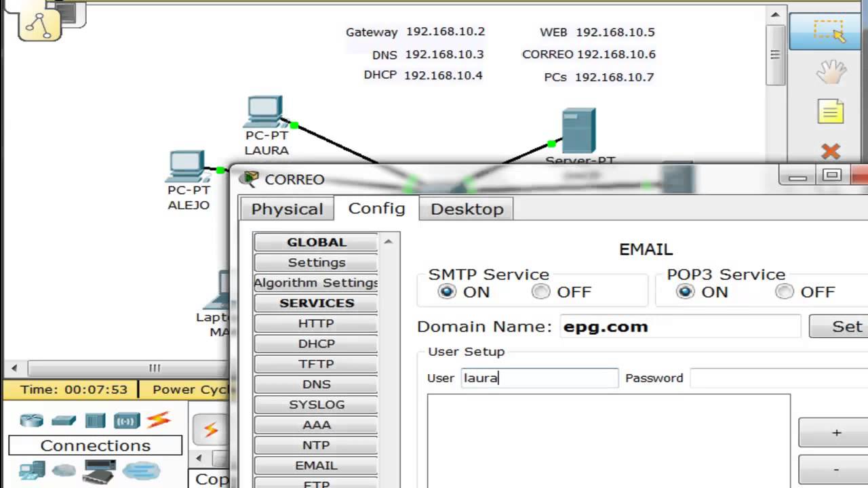Select the Routers device category icon
Viewport: 868px width, 488px height.
[31, 420]
